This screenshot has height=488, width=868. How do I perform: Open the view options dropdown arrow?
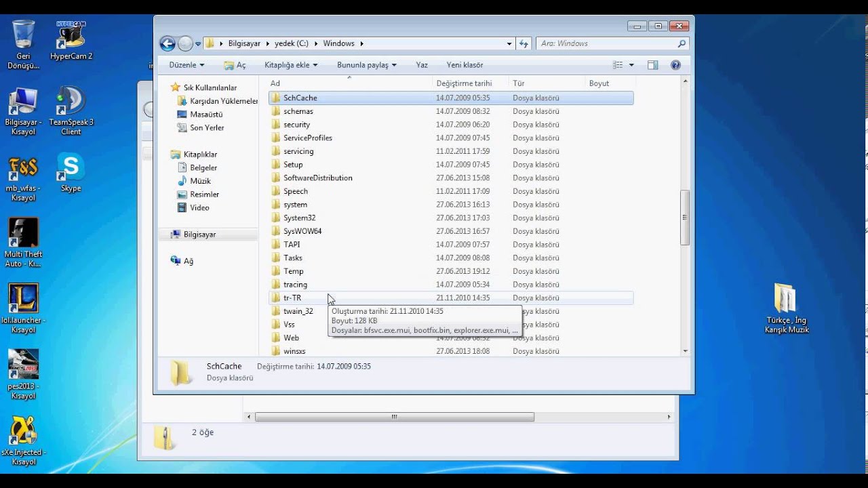click(x=631, y=65)
